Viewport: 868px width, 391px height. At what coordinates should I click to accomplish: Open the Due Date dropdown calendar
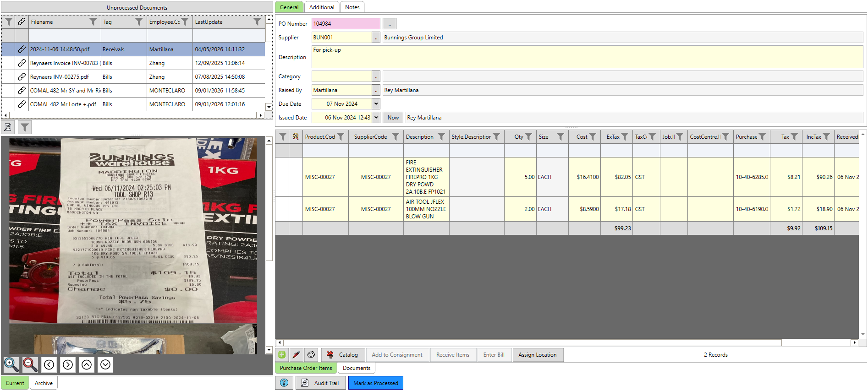point(376,104)
